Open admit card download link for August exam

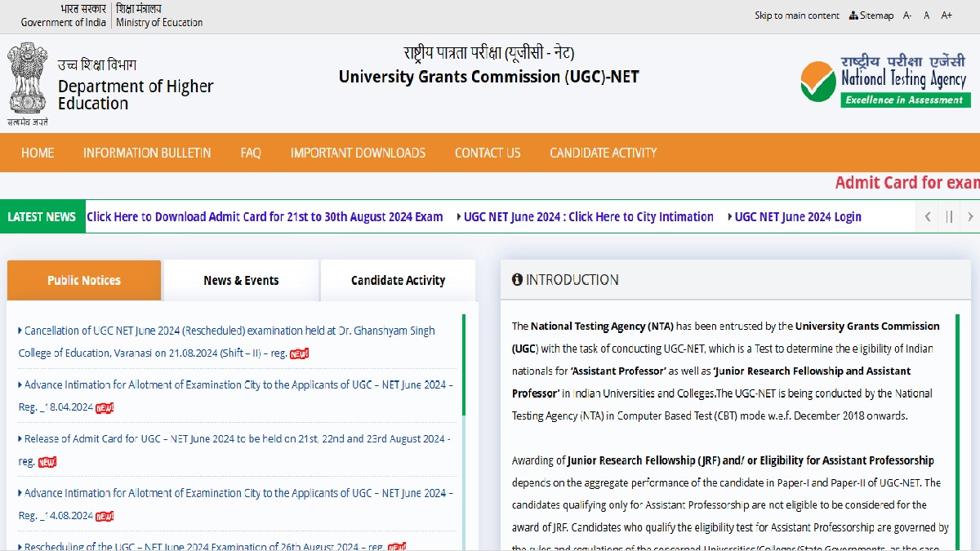tap(265, 216)
